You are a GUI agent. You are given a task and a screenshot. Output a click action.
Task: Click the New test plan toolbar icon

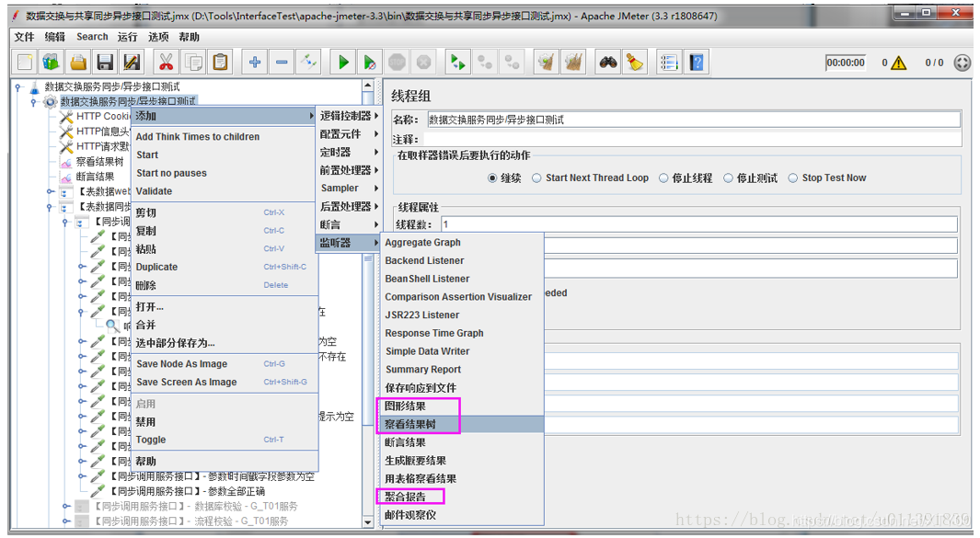click(x=25, y=62)
